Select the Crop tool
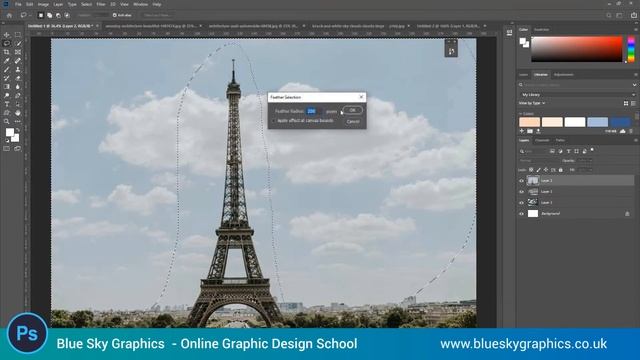Viewport: 640px width, 360px height. point(7,52)
